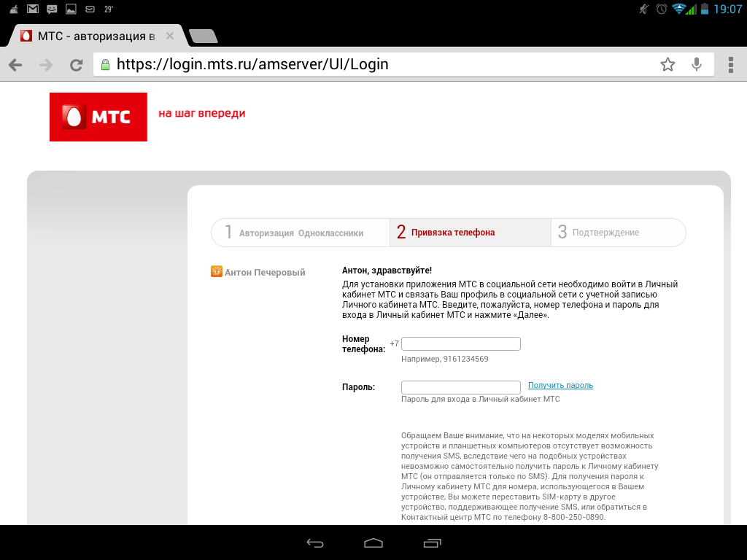The height and width of the screenshot is (560, 747).
Task: Open the email envelope notification icon
Action: [x=90, y=9]
